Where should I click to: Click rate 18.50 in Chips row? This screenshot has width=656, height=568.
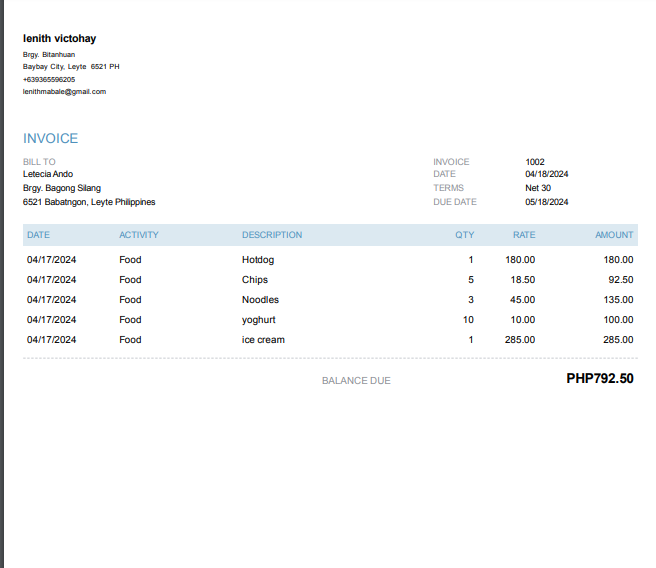523,280
